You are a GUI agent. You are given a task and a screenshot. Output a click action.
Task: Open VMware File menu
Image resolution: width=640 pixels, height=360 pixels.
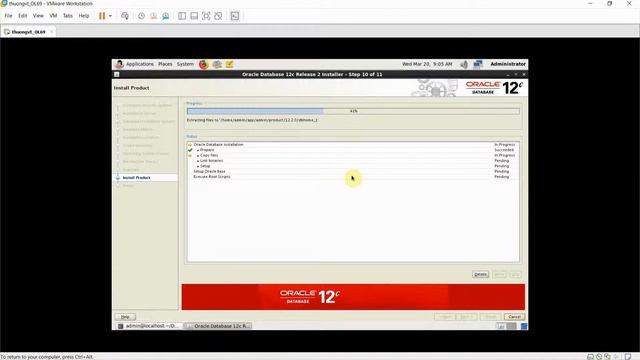click(x=8, y=16)
